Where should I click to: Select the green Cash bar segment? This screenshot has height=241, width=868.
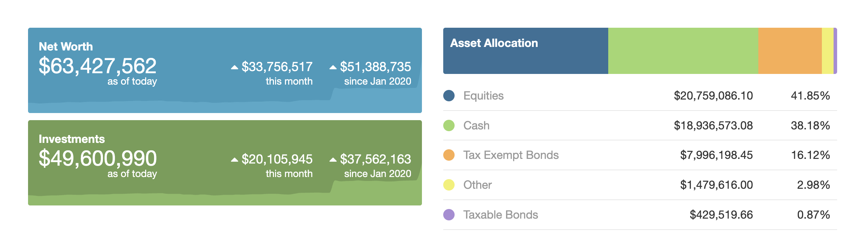point(683,51)
